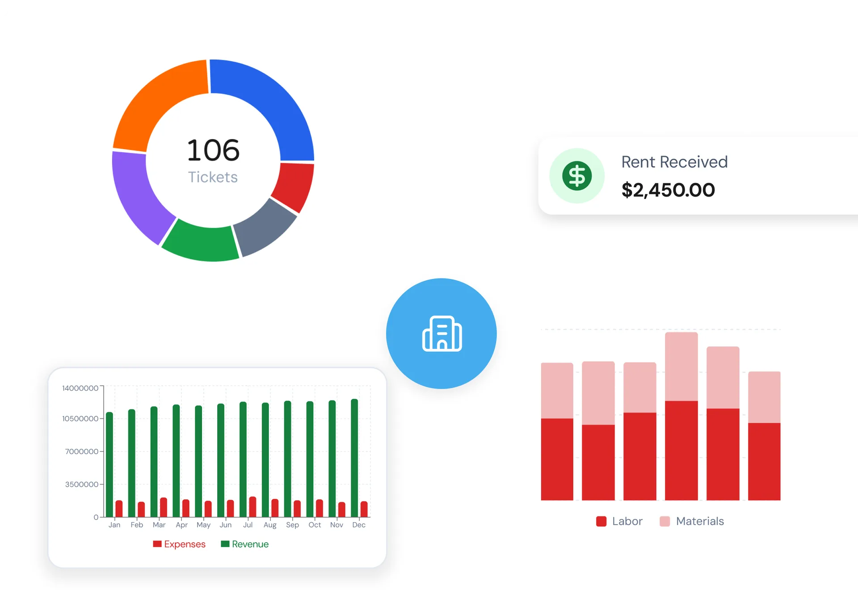This screenshot has width=858, height=616.
Task: Click the green Revenue legend swatch
Action: 225,544
